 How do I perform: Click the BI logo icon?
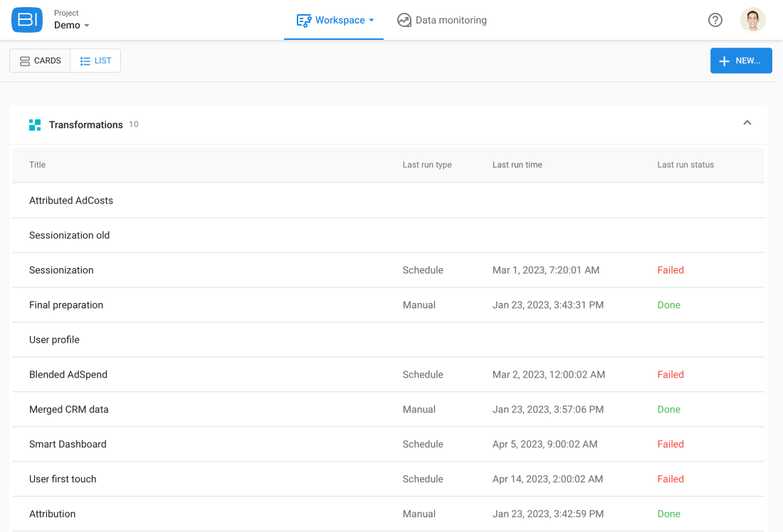pyautogui.click(x=27, y=20)
